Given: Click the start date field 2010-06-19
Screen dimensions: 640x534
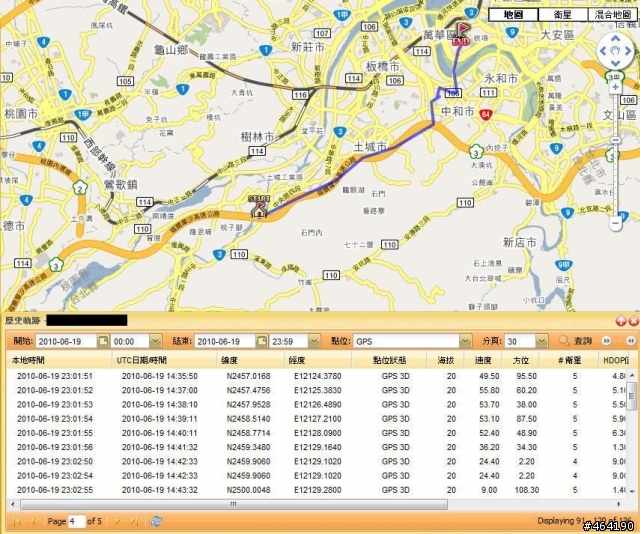Looking at the screenshot, I should 67,341.
